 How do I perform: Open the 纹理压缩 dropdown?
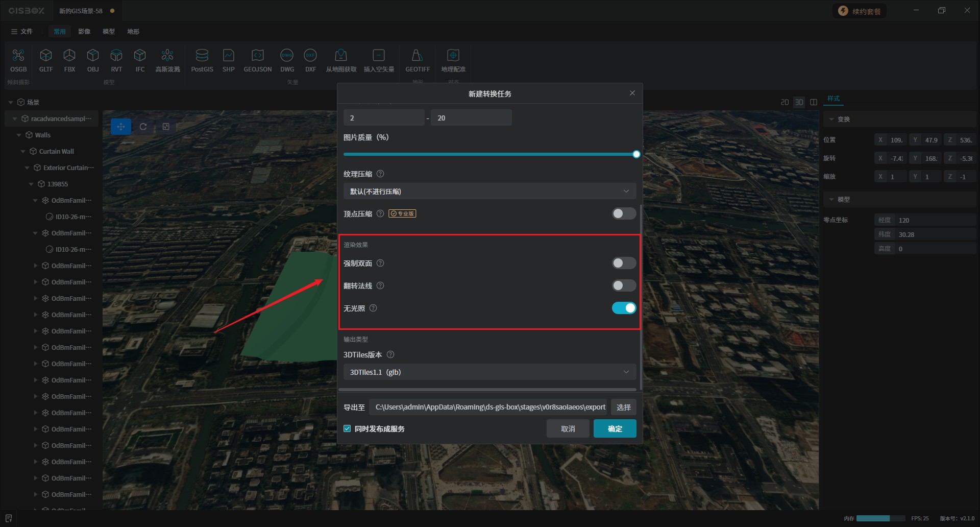489,191
